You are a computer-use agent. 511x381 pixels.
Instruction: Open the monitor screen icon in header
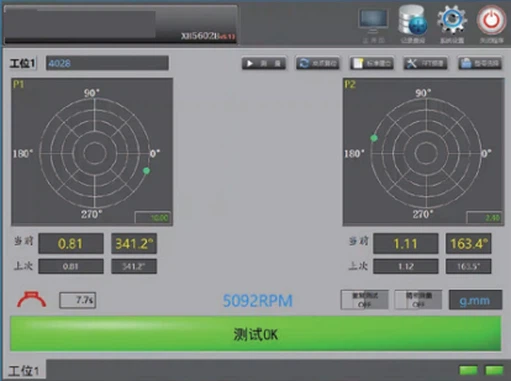(373, 21)
